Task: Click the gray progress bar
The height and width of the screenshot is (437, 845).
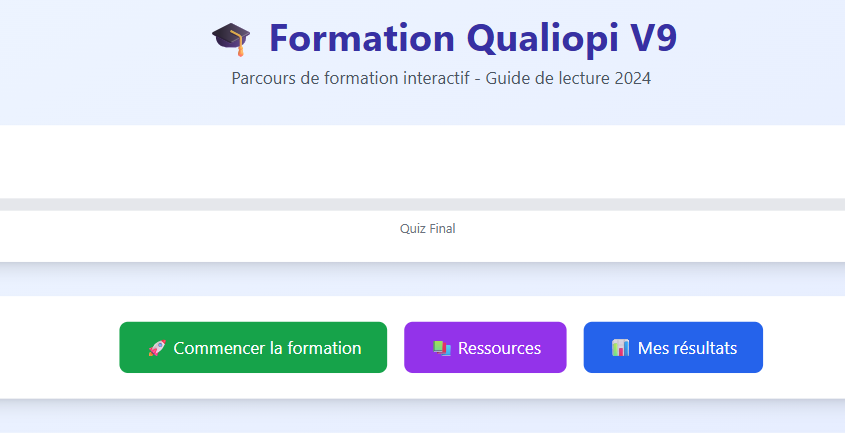Action: click(422, 204)
